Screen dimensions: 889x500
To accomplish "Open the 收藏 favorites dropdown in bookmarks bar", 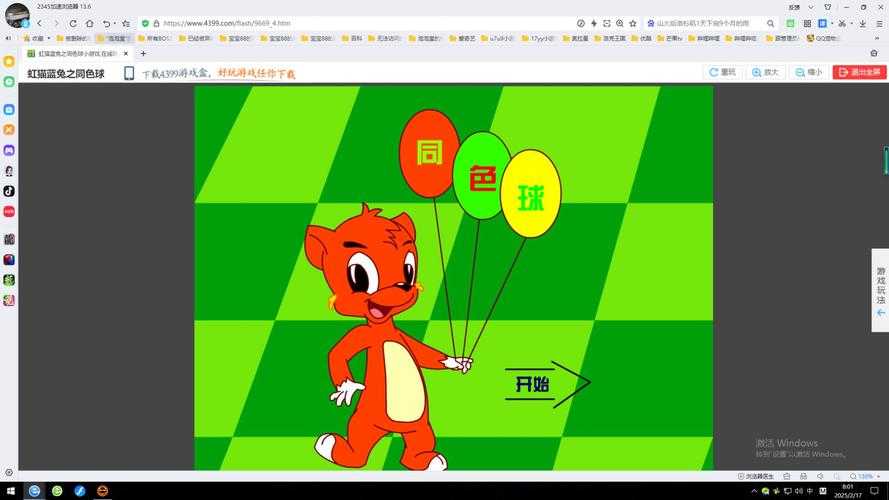I will click(x=36, y=39).
